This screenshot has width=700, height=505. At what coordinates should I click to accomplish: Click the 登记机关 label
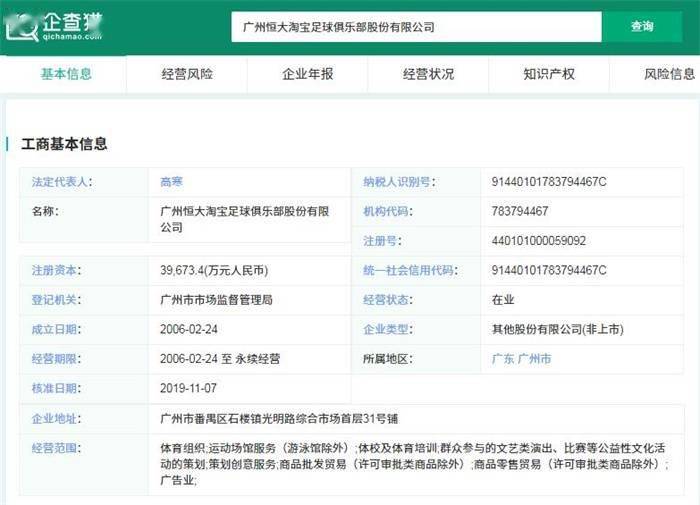click(56, 300)
